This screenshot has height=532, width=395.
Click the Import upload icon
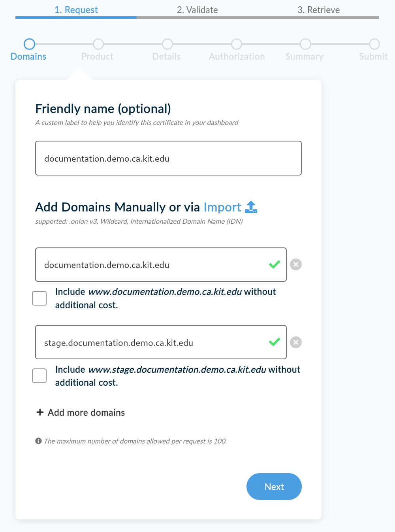point(251,207)
